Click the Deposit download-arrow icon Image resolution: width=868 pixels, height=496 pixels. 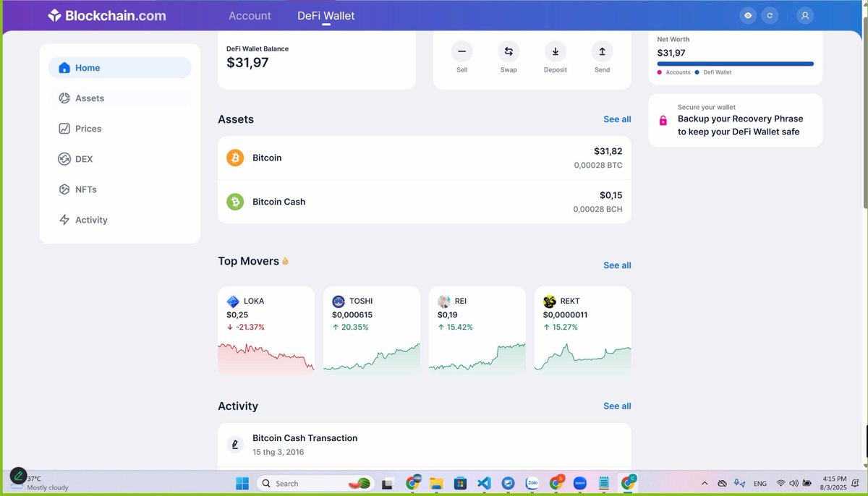point(555,51)
